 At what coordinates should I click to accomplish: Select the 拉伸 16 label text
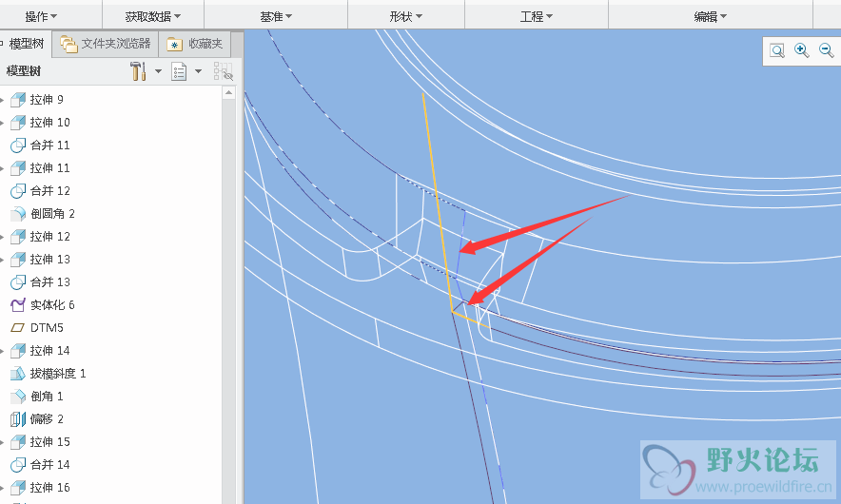tap(49, 488)
